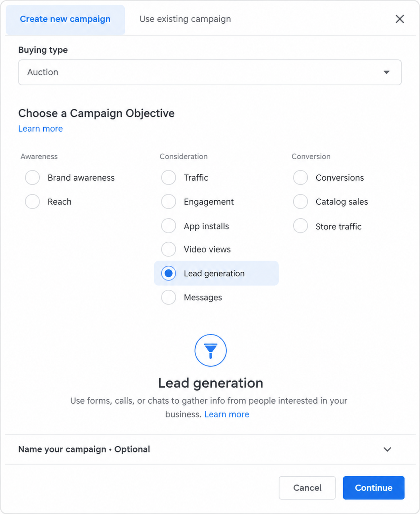Switch to Use existing campaign tab
Image resolution: width=420 pixels, height=514 pixels.
point(185,19)
